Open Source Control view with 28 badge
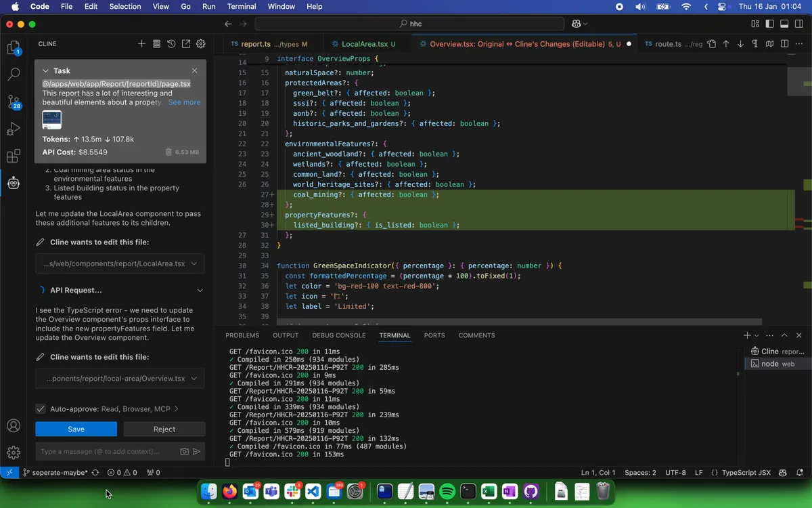 click(x=14, y=102)
